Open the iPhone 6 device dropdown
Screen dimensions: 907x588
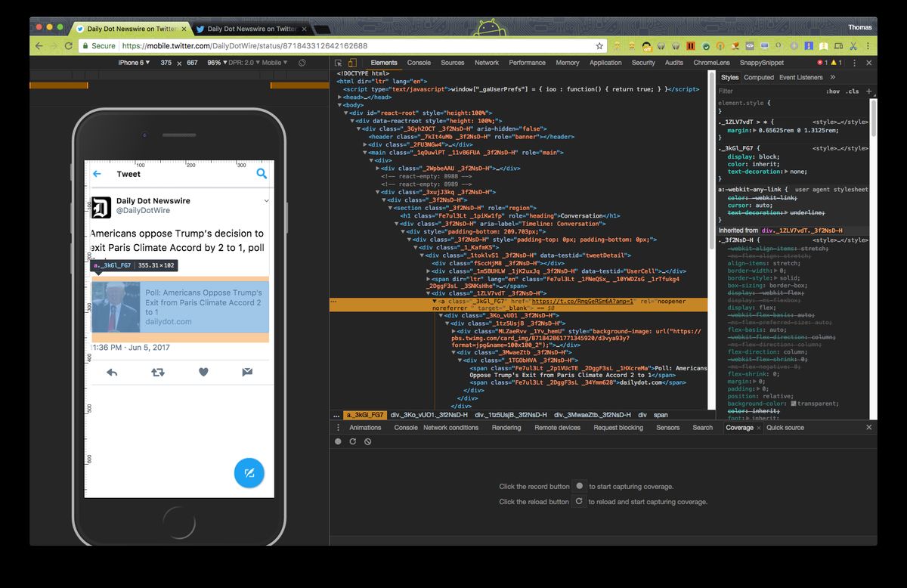tap(132, 63)
